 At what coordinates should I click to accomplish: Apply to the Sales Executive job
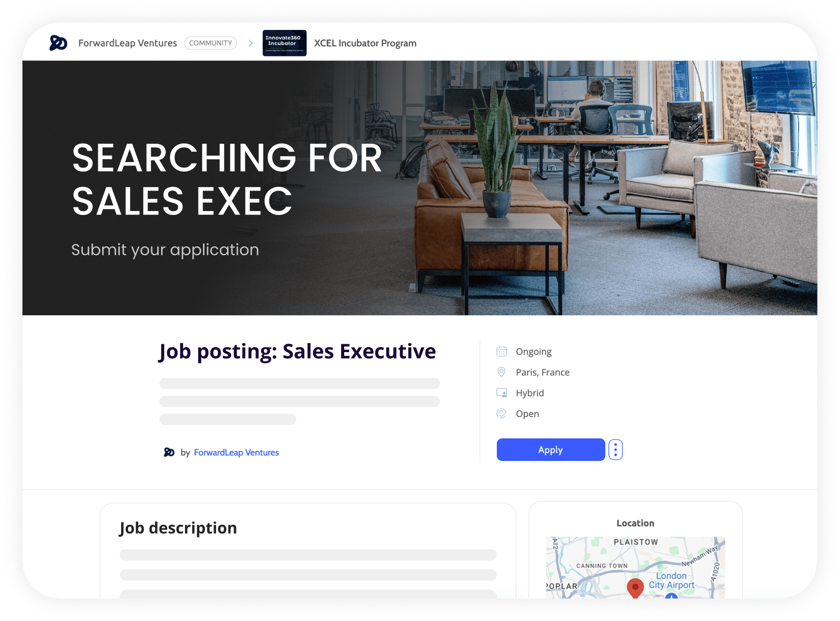pos(551,450)
